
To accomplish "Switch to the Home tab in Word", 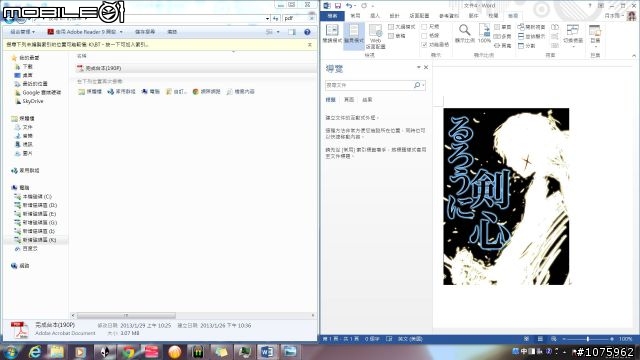I will click(355, 16).
